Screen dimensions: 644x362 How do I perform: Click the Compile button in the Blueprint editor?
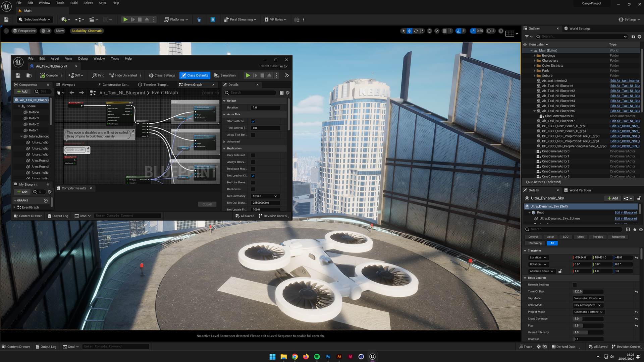[x=49, y=75]
